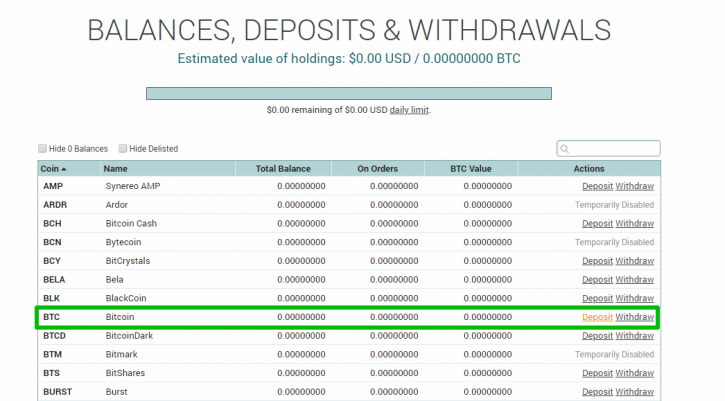
Task: Click the withdrawal limit progress bar
Action: [349, 93]
